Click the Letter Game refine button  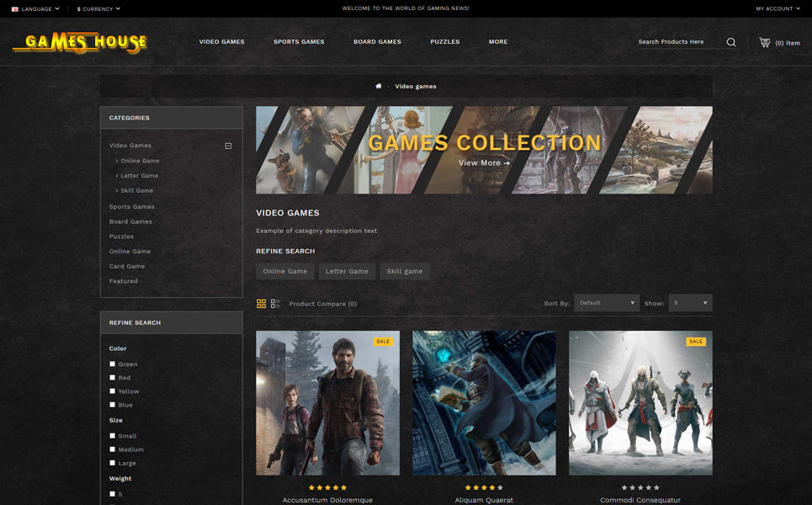[x=347, y=271]
